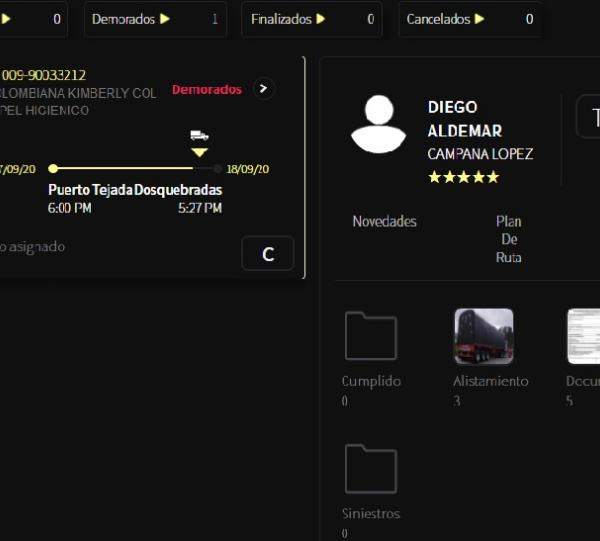Click the CAMPANA LOPEZ surname text

pos(480,154)
